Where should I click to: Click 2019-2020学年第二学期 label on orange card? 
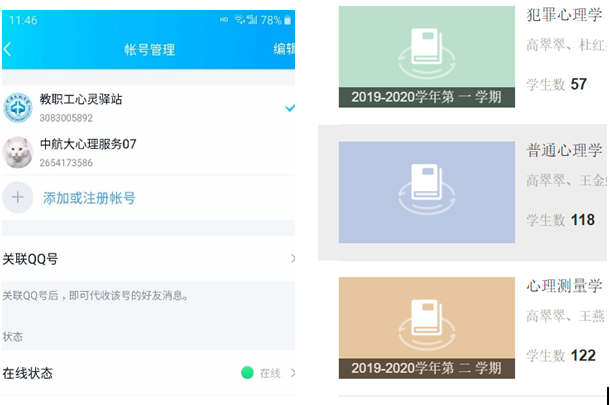tap(427, 368)
